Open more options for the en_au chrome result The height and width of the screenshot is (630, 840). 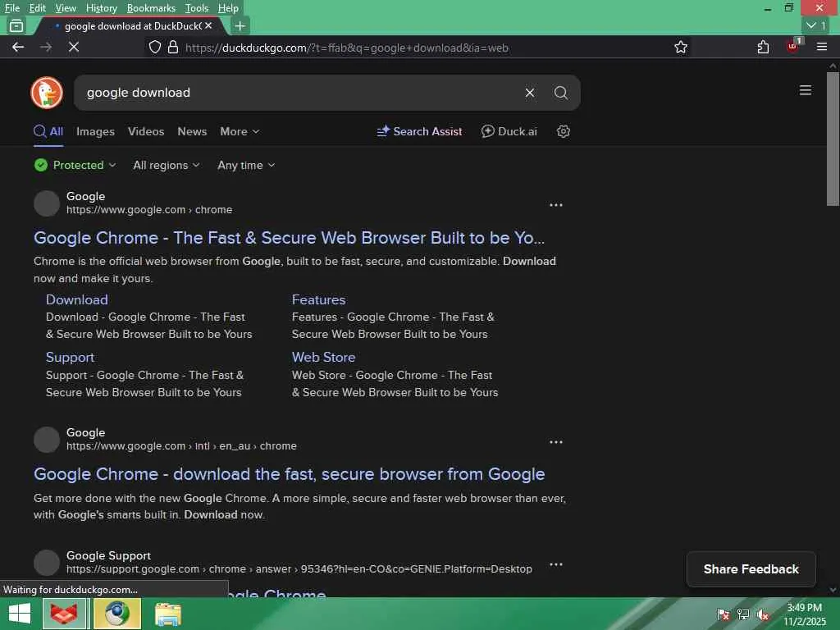point(555,442)
